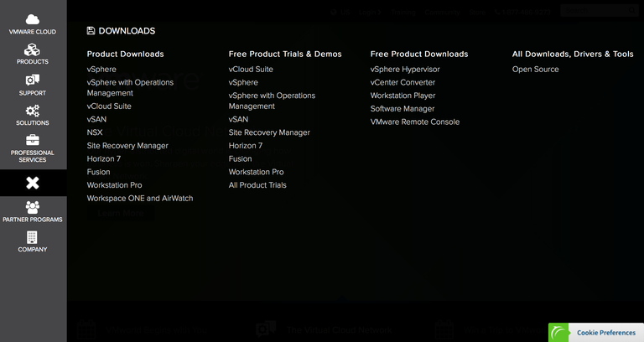Open vSphere with Operations Management trial link
The image size is (644, 342).
click(x=272, y=101)
